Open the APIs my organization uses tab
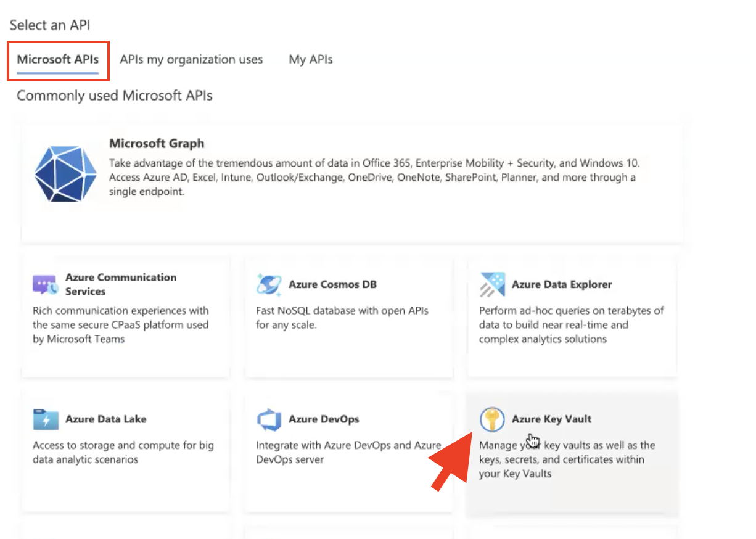The image size is (756, 539). [x=191, y=60]
